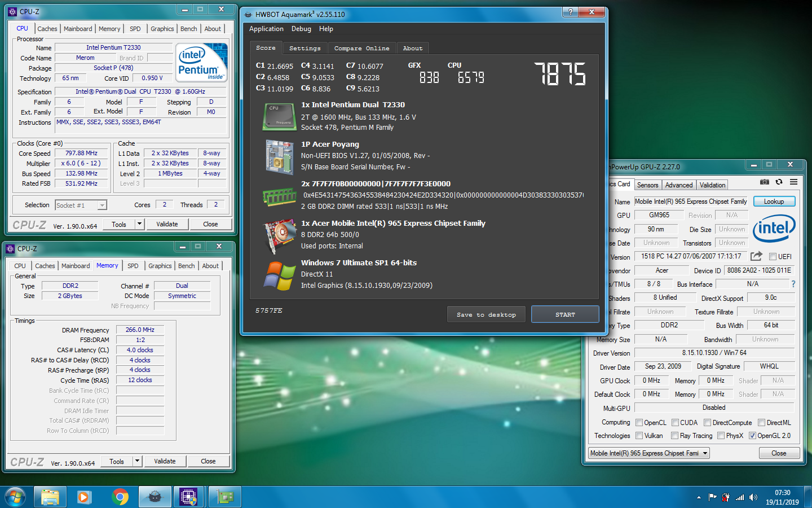
Task: Show hidden tray icons arrow
Action: point(699,497)
